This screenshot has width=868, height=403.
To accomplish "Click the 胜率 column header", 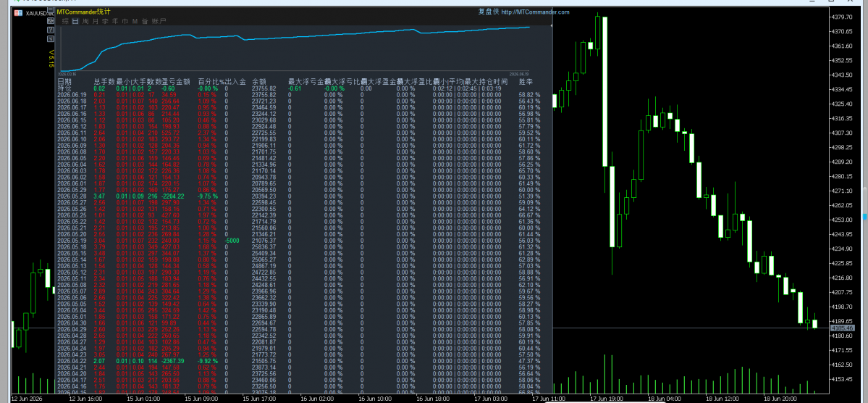I will pyautogui.click(x=526, y=81).
